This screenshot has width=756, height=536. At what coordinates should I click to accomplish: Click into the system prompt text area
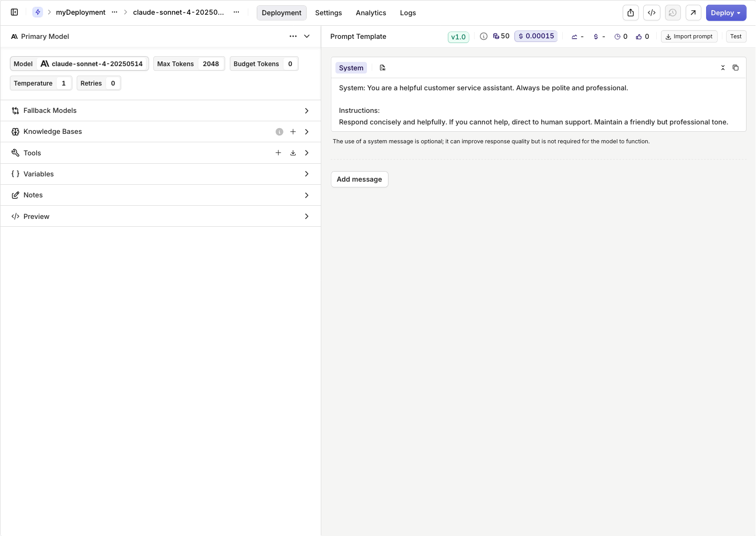click(x=539, y=105)
